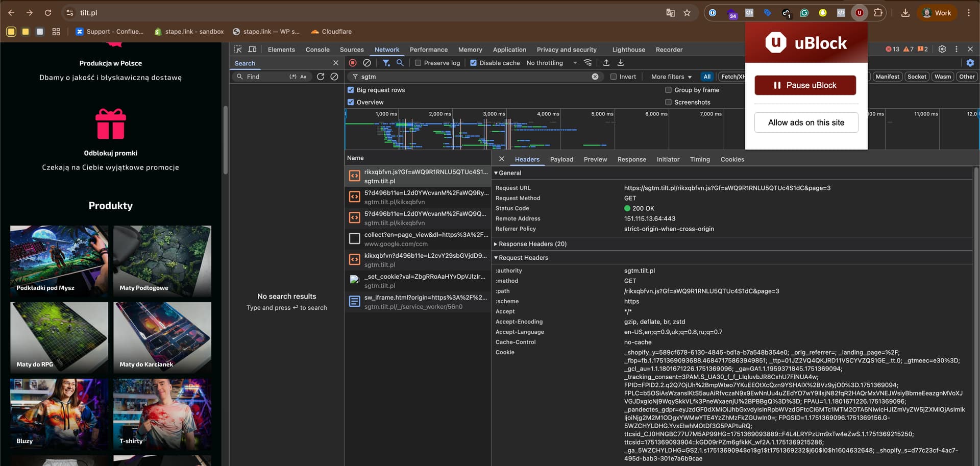Toggle the device toolbar icon
The width and height of the screenshot is (980, 466).
[x=252, y=50]
